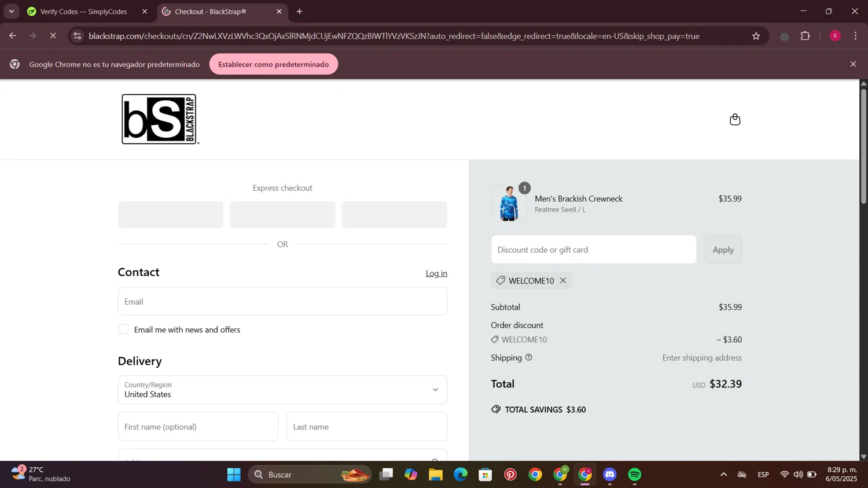
Task: Close the Checkout BlackStrap tab
Action: click(x=279, y=12)
